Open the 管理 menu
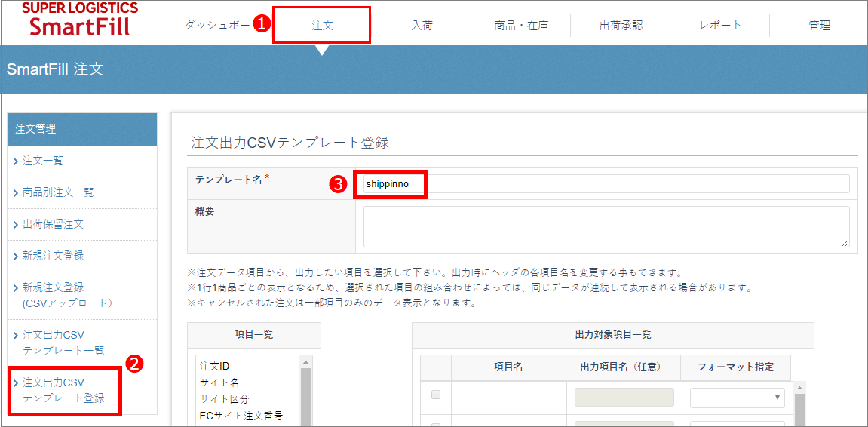This screenshot has width=868, height=427. pos(819,25)
